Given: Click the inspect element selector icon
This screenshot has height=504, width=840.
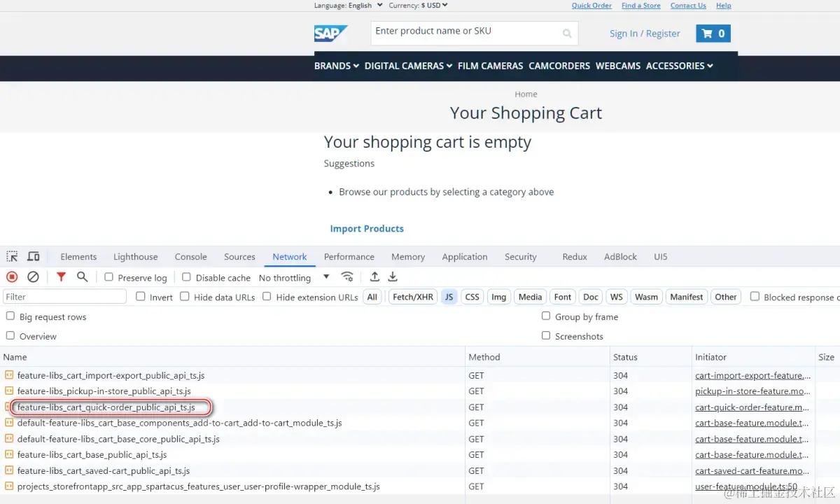Looking at the screenshot, I should pos(12,257).
